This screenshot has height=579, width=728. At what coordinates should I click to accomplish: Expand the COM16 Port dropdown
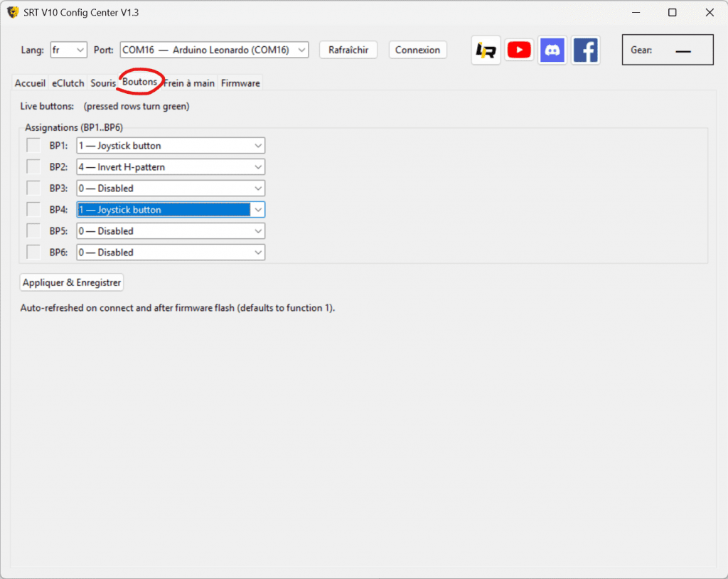215,50
